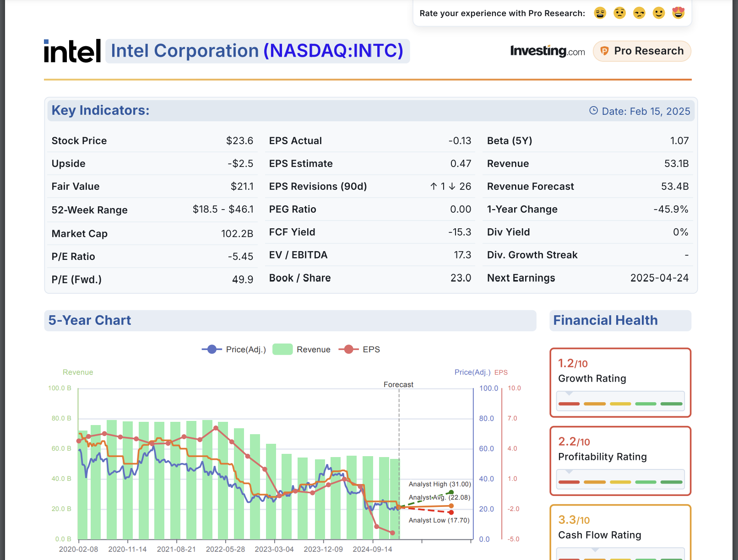Click the Div Yield value 0%
This screenshot has height=560, width=738.
tap(681, 232)
